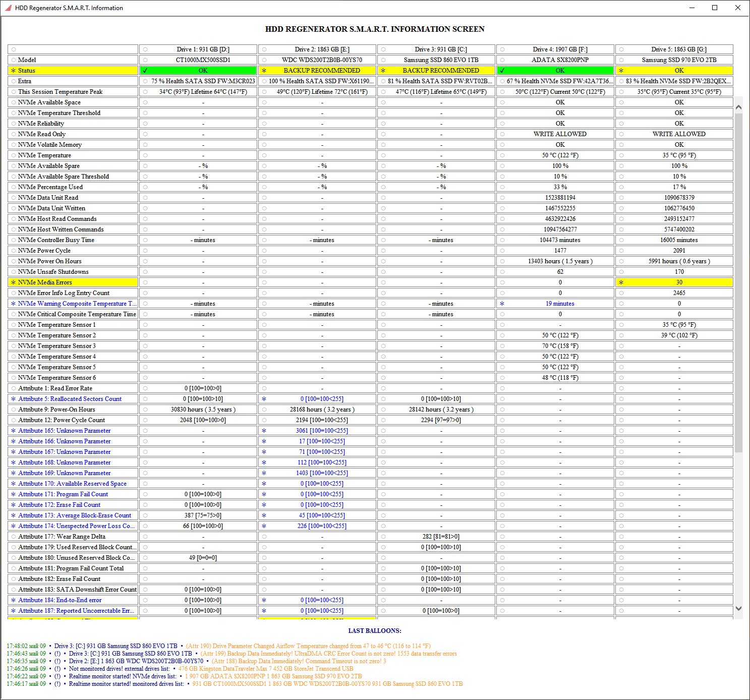Open the Attribute 184: End-to-End error link
The height and width of the screenshot is (700, 750).
point(60,600)
